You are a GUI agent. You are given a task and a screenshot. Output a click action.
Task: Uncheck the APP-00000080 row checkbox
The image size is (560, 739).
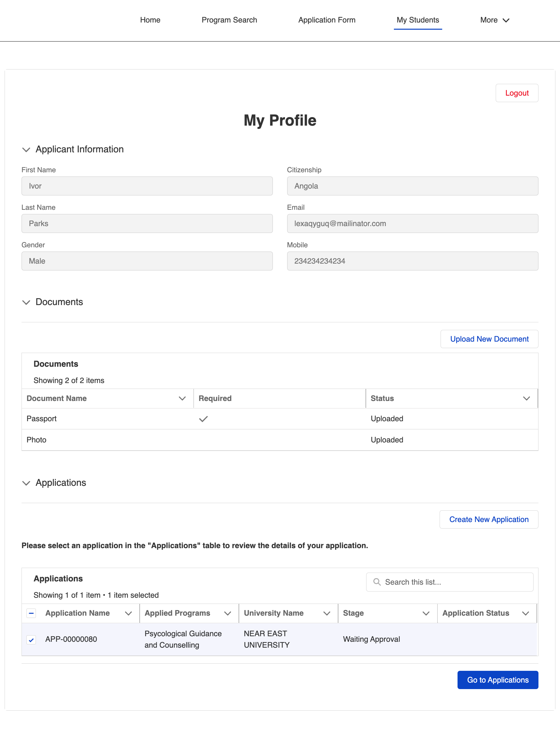point(31,640)
